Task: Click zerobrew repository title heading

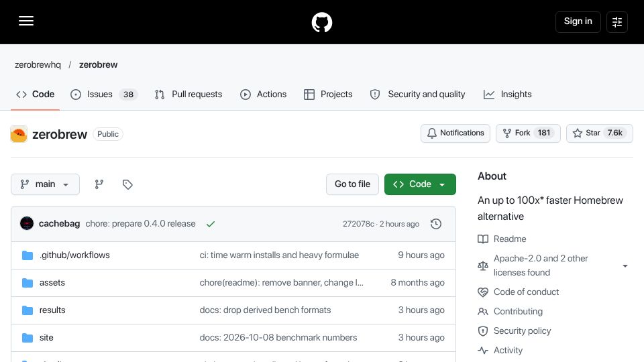Action: click(x=60, y=134)
